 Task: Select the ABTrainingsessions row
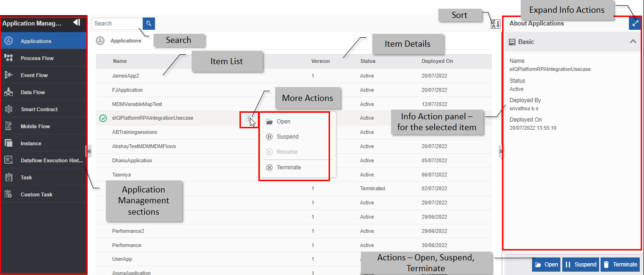click(294, 132)
